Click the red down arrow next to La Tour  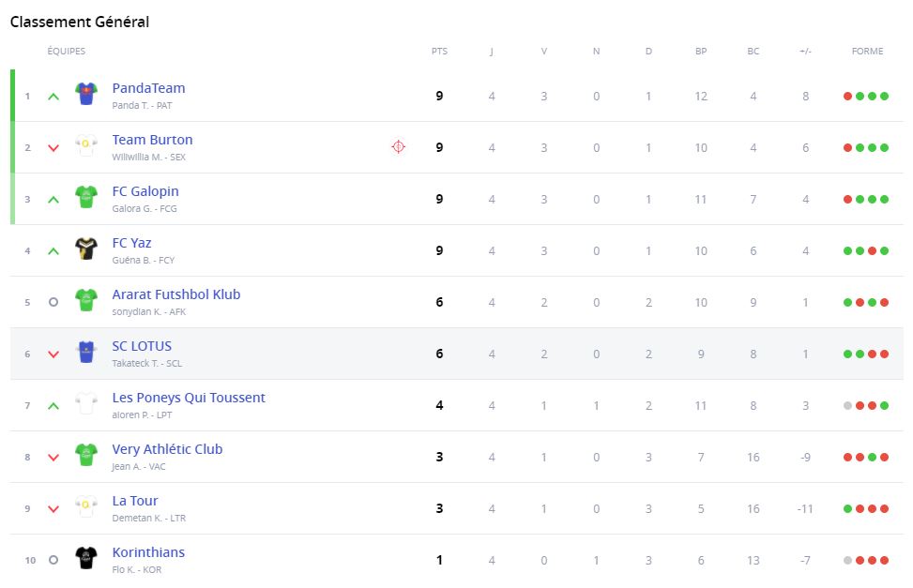[x=53, y=508]
